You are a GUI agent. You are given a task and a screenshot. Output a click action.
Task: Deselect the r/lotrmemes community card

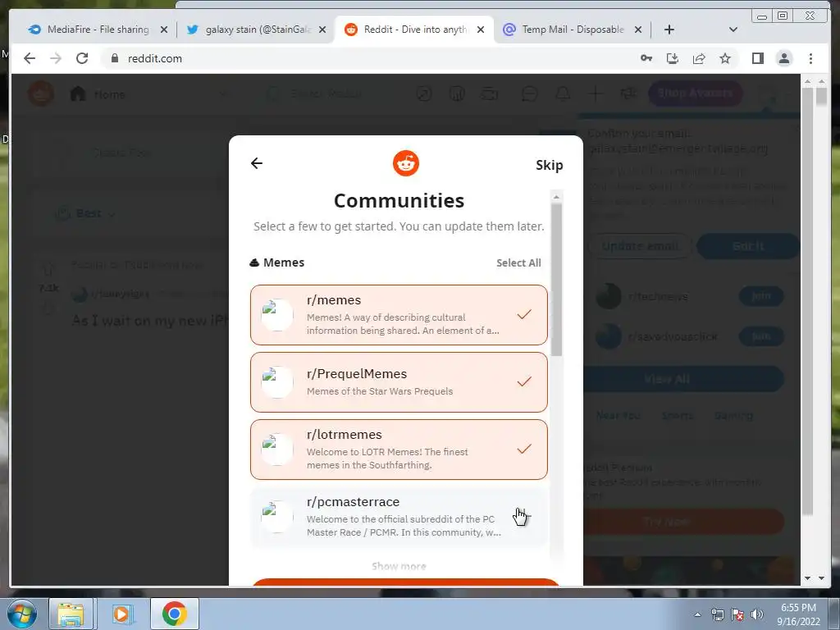tap(399, 450)
